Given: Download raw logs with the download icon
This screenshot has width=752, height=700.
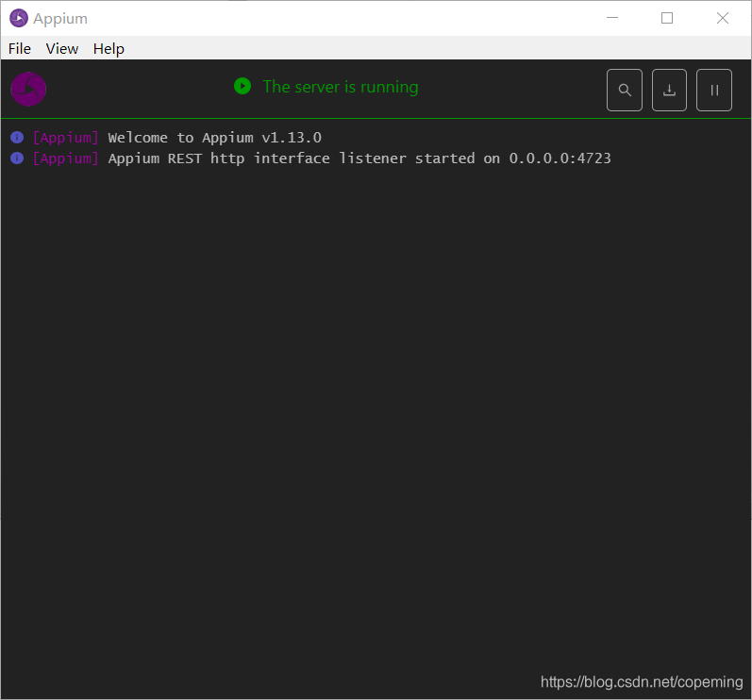Looking at the screenshot, I should coord(669,91).
